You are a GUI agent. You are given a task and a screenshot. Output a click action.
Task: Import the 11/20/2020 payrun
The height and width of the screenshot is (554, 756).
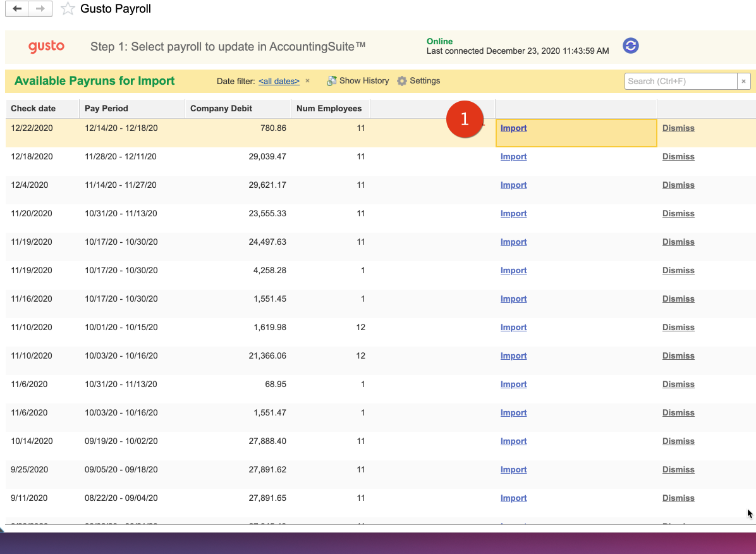[x=513, y=214]
